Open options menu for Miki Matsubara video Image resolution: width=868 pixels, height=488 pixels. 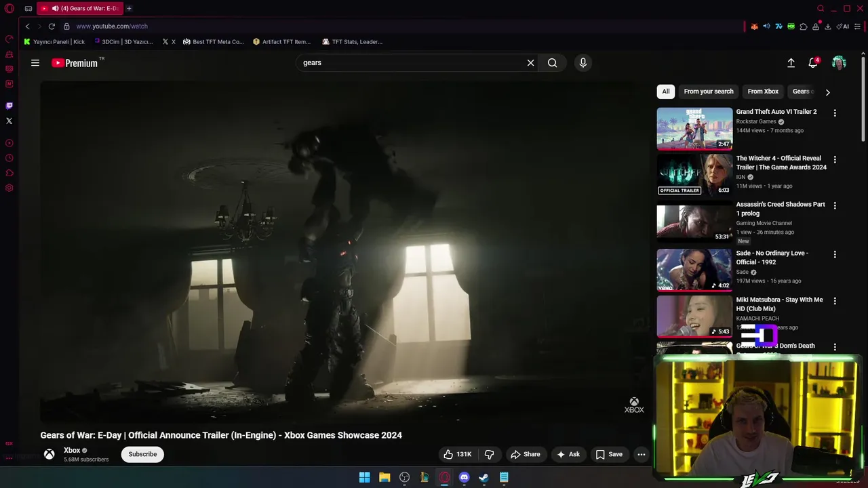tap(835, 301)
